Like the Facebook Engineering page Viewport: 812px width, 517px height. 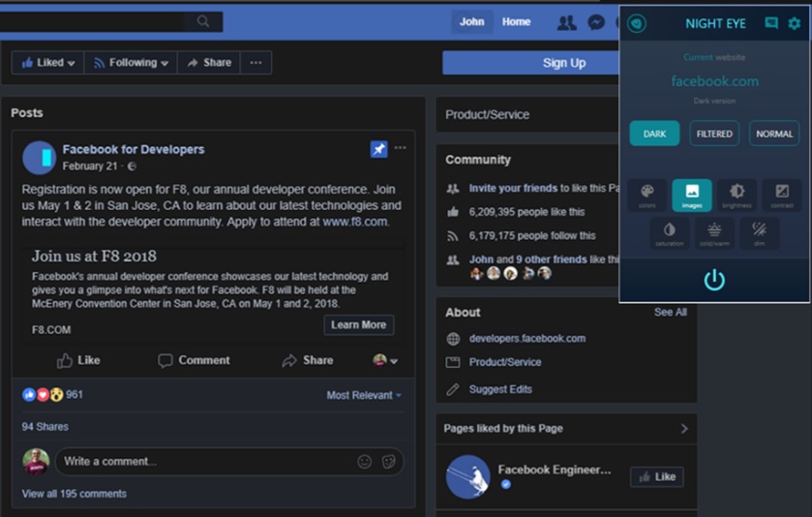pyautogui.click(x=656, y=476)
